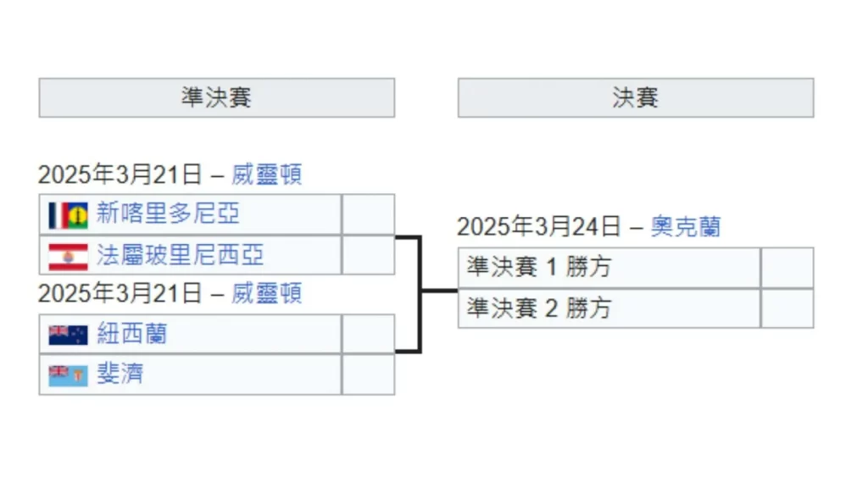
Task: Click the 準決賽 1 勝方 cell
Action: pyautogui.click(x=609, y=268)
